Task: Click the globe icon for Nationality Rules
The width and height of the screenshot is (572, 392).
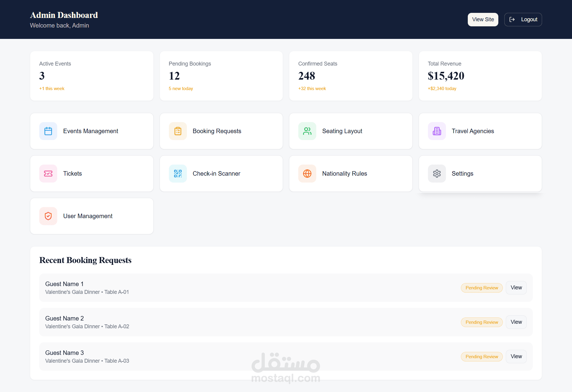Action: pyautogui.click(x=307, y=174)
